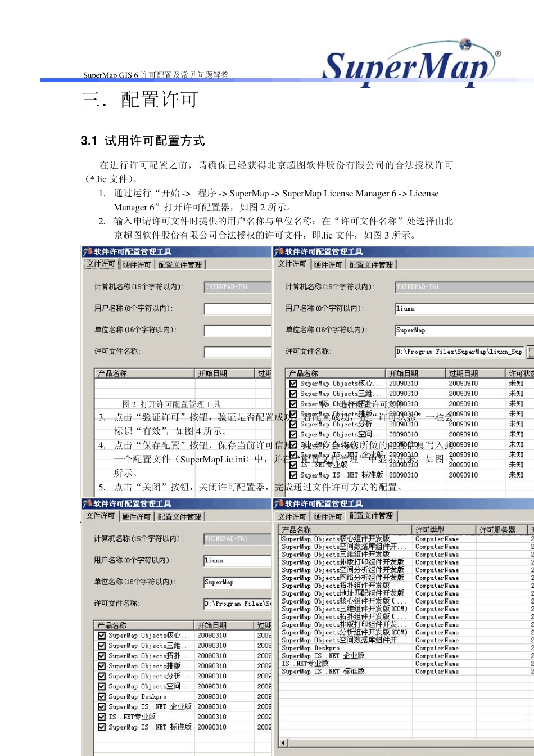The height and width of the screenshot is (756, 534).
Task: Go to 硬件许可 tab in the 许可类型 list window
Action: (x=328, y=516)
